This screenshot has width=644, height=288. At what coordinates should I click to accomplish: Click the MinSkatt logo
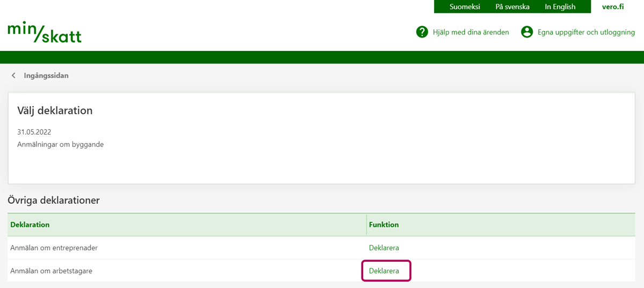[45, 33]
